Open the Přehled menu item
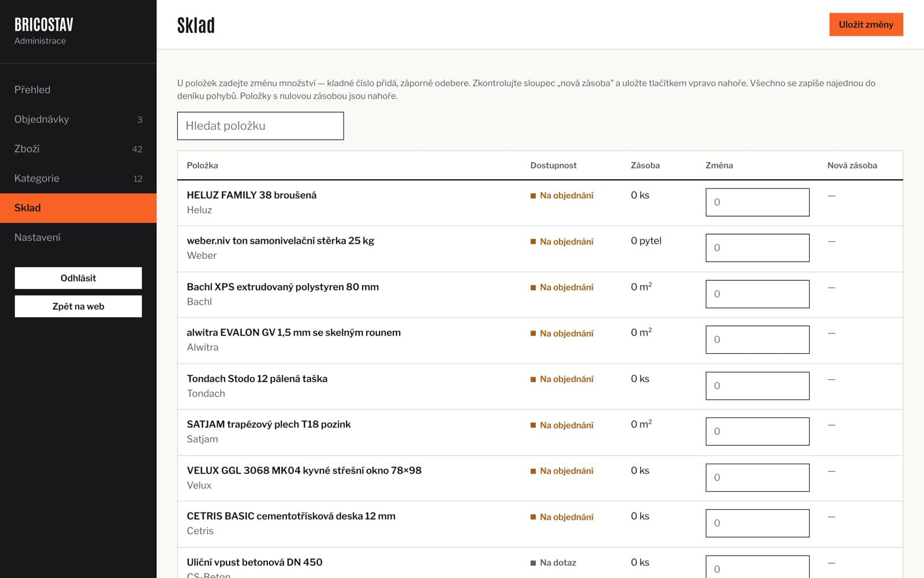 (78, 90)
